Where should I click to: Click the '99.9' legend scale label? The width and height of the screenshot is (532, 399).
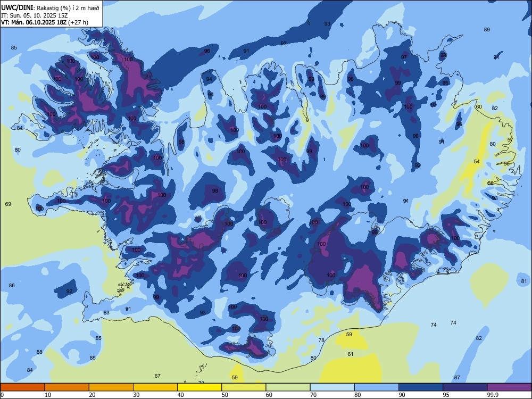pyautogui.click(x=493, y=395)
